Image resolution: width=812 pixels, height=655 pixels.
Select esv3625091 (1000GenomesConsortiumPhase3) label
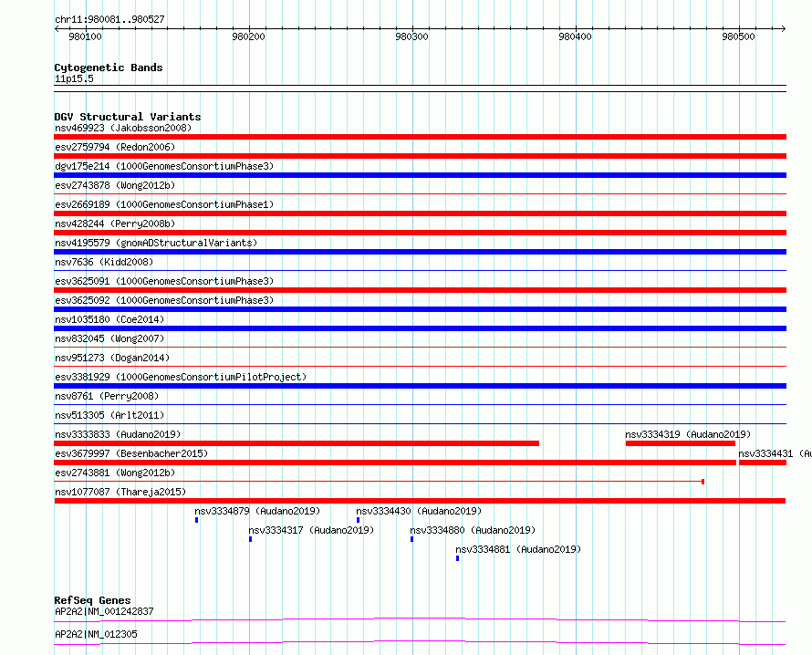coord(164,281)
